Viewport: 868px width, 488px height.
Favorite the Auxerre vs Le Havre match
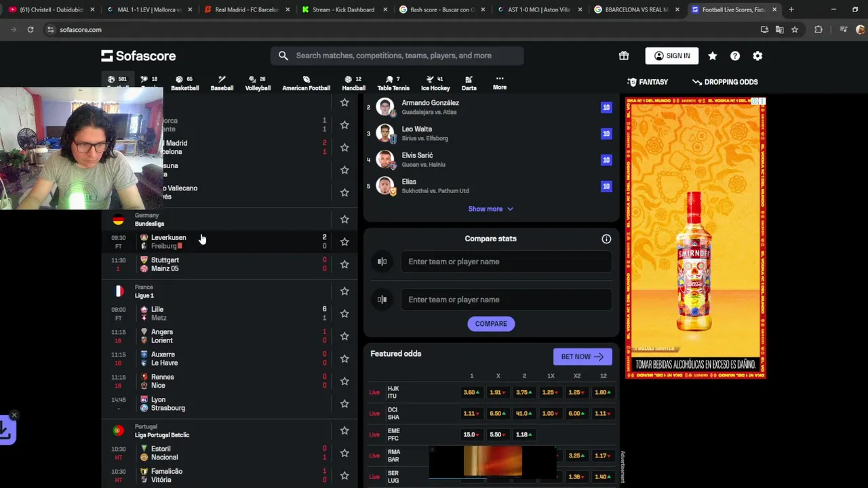tap(344, 359)
